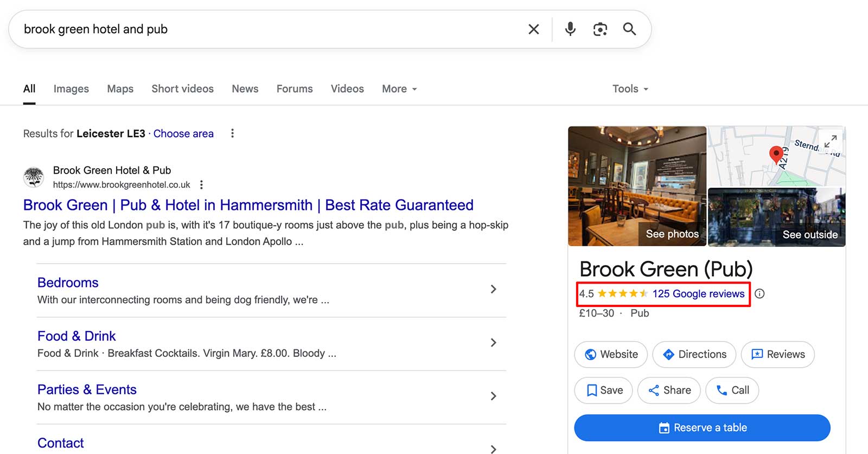The width and height of the screenshot is (868, 454).
Task: Open the More dropdown in search tabs
Action: [399, 89]
